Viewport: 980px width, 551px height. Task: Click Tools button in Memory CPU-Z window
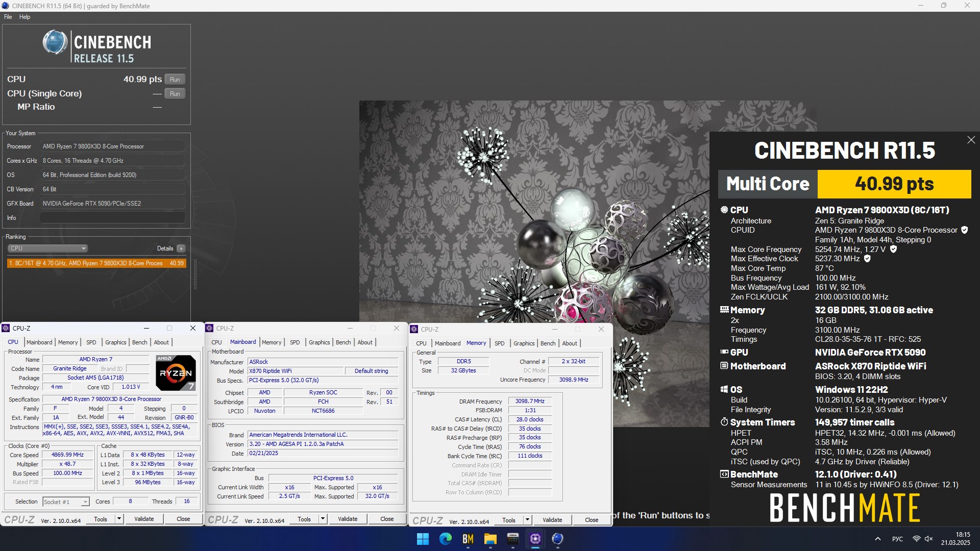[509, 520]
